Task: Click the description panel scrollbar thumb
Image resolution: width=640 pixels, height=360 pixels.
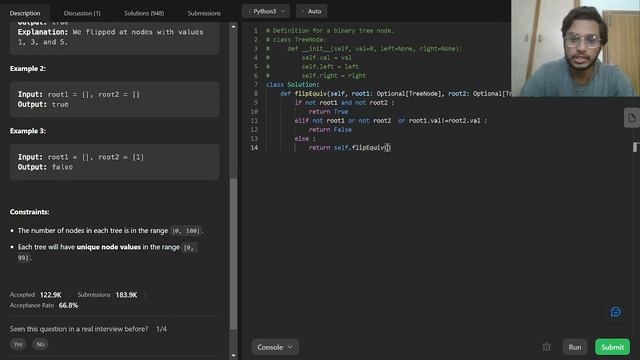Action: [x=233, y=253]
